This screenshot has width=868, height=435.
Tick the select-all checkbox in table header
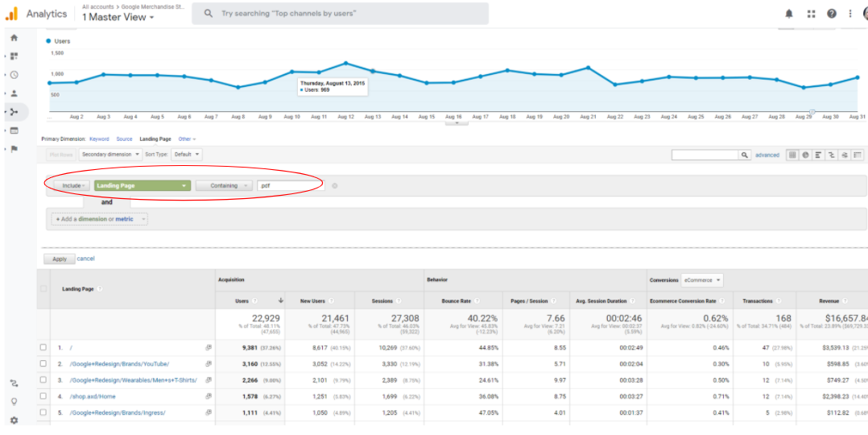coord(43,288)
